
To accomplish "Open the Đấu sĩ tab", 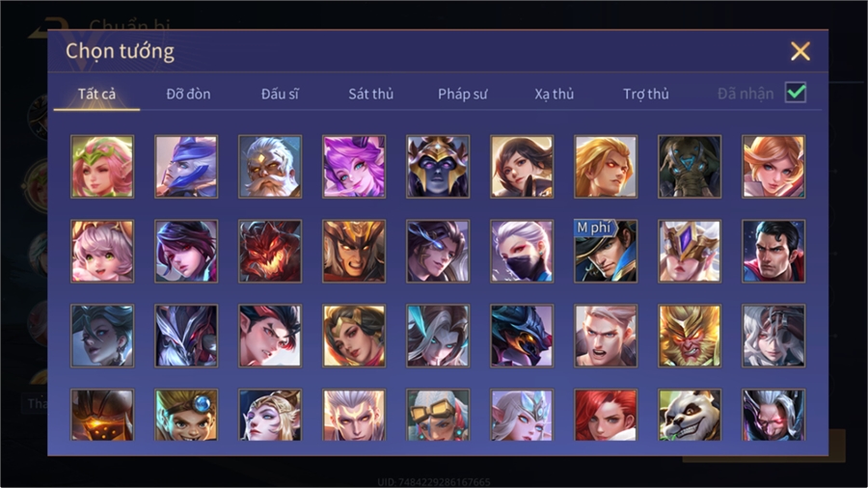I will [280, 95].
